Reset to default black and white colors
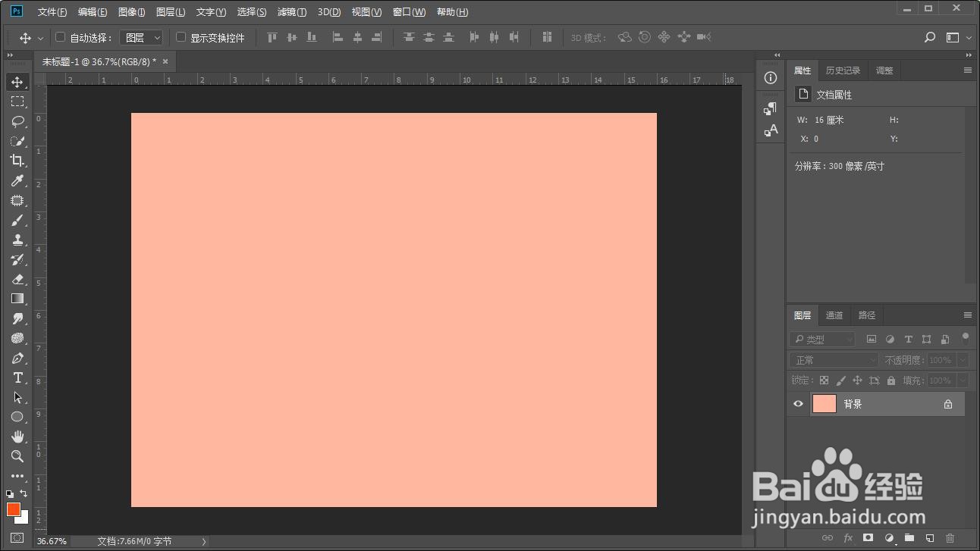The image size is (980, 551). [10, 493]
